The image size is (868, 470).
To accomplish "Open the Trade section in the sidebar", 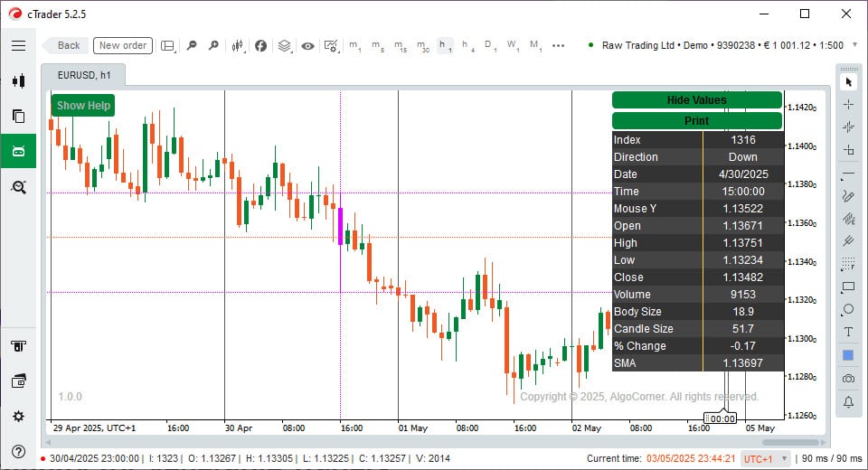I will coord(18,80).
